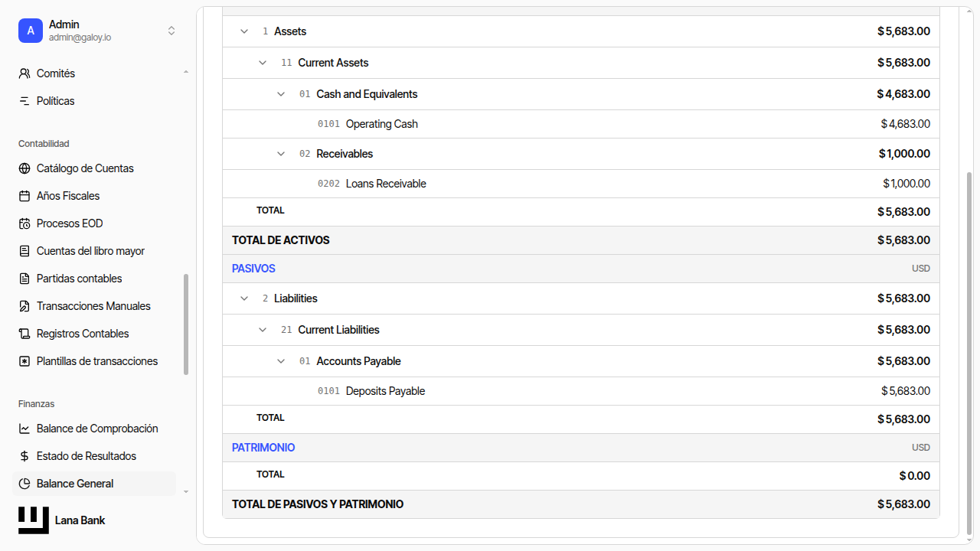Click the Partidas contables document icon
The height and width of the screenshot is (551, 980).
pos(24,279)
